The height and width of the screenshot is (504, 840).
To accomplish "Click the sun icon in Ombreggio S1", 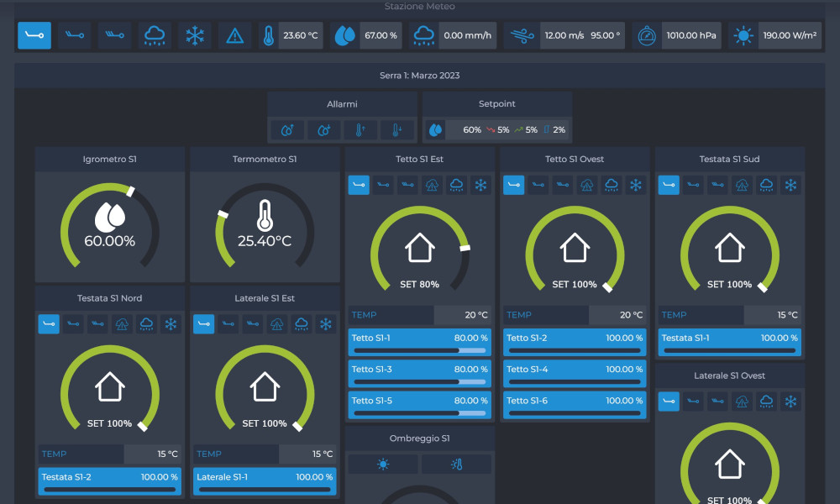I will click(x=383, y=465).
